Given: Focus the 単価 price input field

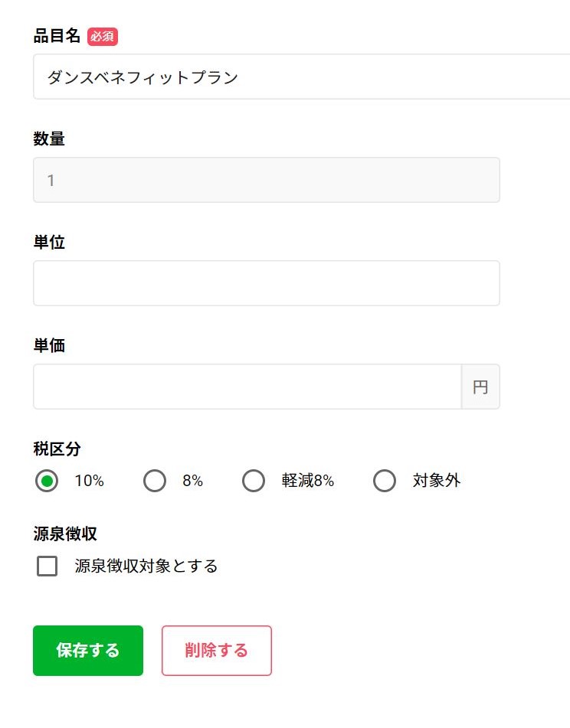Looking at the screenshot, I should tap(247, 387).
